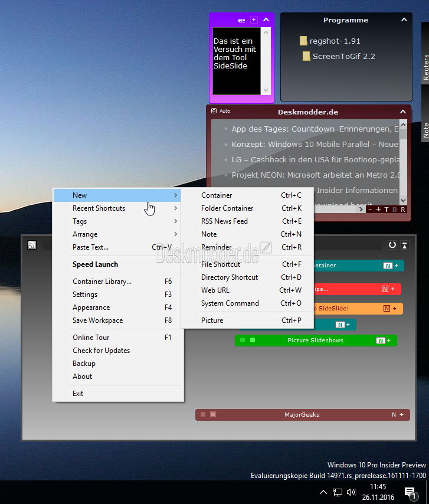Click inside the note text area
The width and height of the screenshot is (429, 504).
237,61
